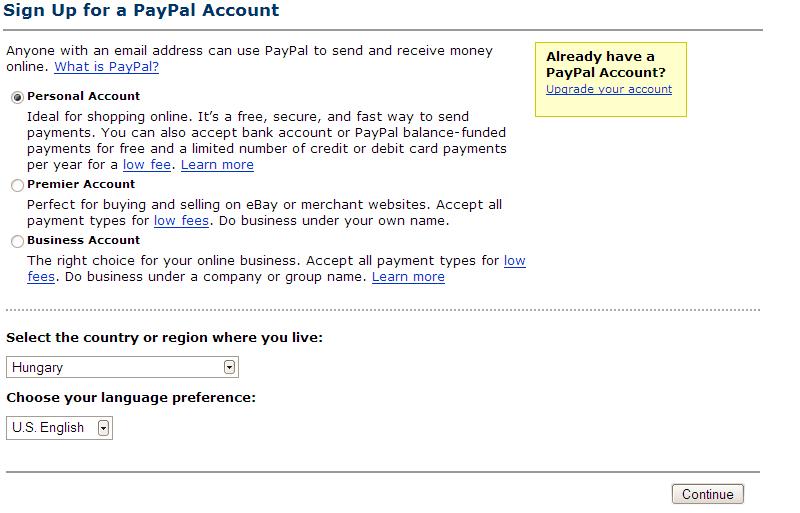The height and width of the screenshot is (513, 800).
Task: Choose the Premier Account radio option
Action: coord(17,185)
